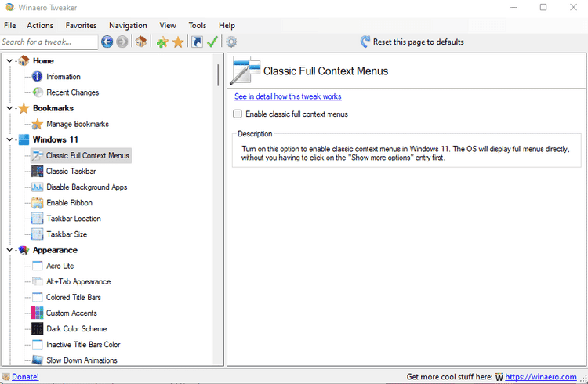Click the add bookmark star icon
The height and width of the screenshot is (384, 588).
click(162, 42)
